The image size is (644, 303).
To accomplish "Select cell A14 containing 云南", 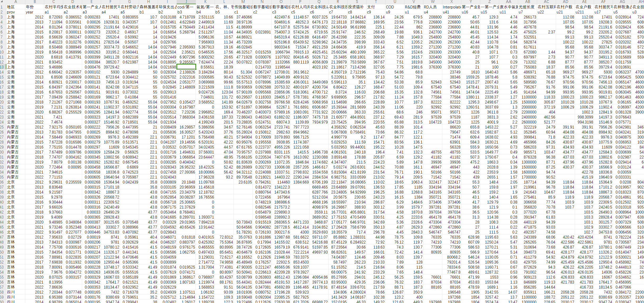I will [16, 72].
